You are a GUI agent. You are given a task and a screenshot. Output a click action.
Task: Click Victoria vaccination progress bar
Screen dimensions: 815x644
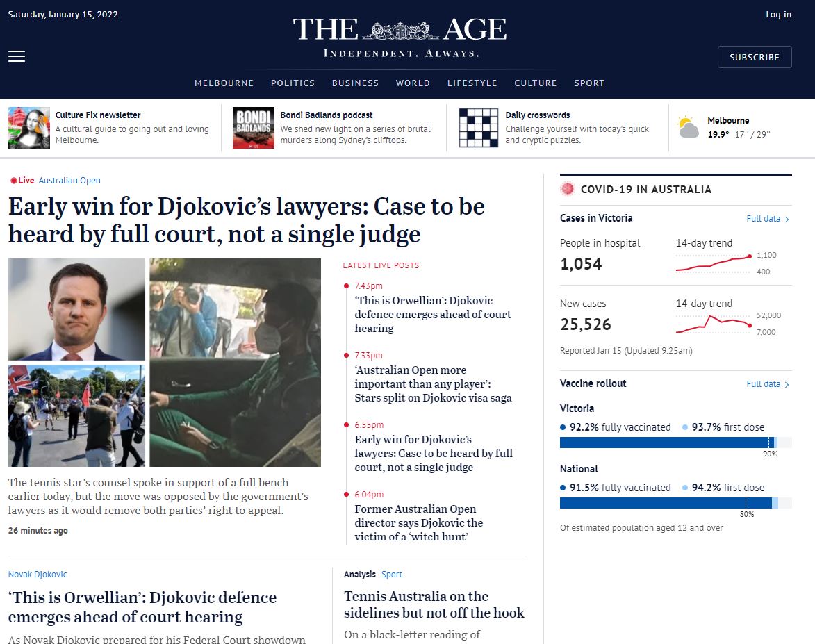(675, 443)
